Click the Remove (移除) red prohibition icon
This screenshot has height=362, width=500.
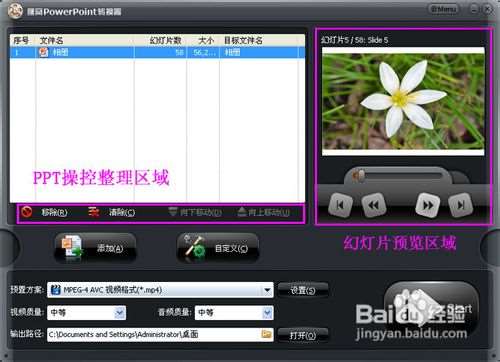point(27,212)
